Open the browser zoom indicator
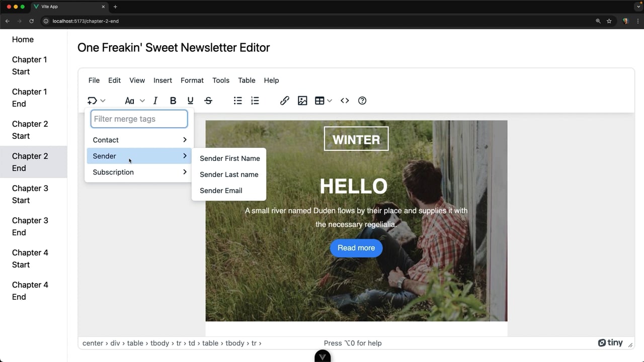This screenshot has height=362, width=644. (x=598, y=21)
